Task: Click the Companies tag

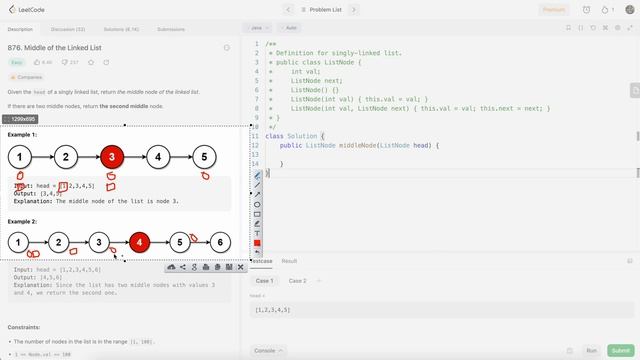Action: coord(27,77)
